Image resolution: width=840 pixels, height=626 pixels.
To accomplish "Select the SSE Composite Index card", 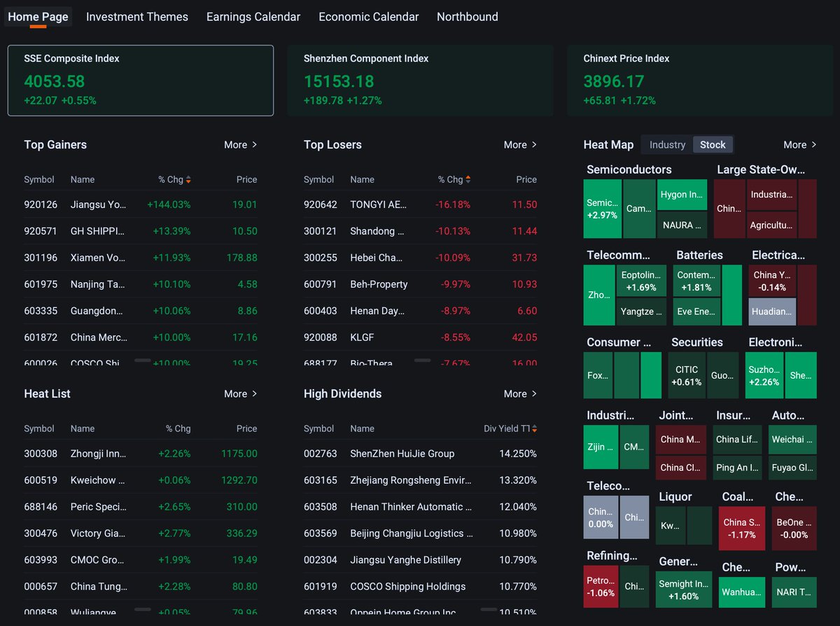I will 141,81.
